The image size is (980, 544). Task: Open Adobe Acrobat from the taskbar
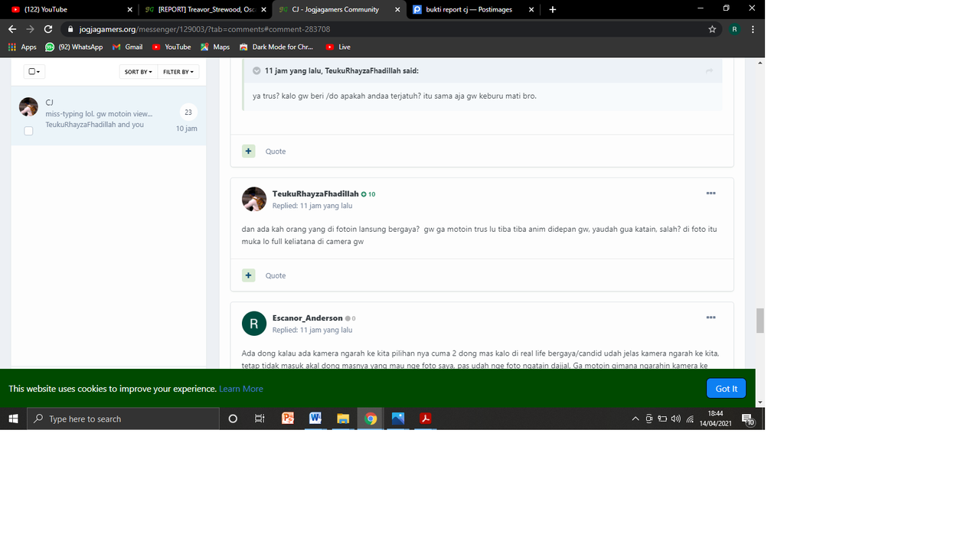[426, 419]
